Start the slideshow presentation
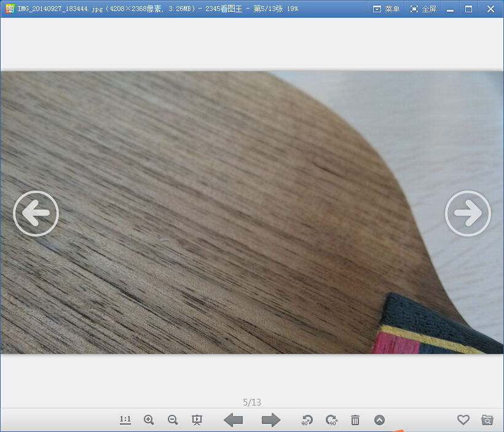504x432 pixels. click(x=197, y=420)
